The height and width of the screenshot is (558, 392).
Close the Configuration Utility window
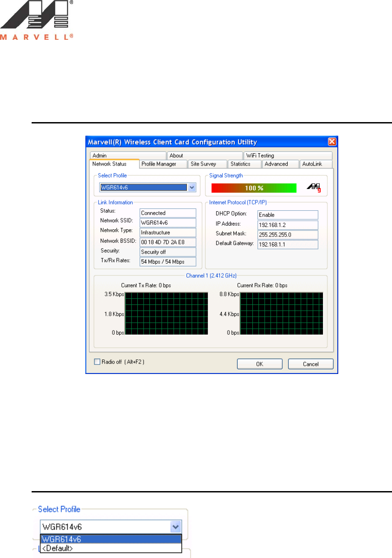pyautogui.click(x=332, y=142)
